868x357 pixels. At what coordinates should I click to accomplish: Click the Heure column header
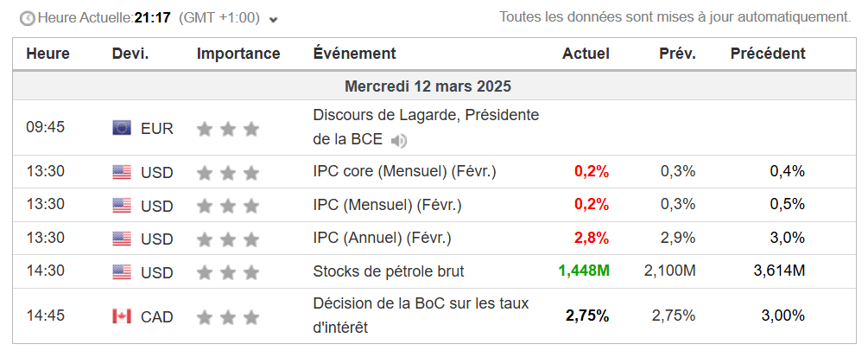click(x=48, y=54)
